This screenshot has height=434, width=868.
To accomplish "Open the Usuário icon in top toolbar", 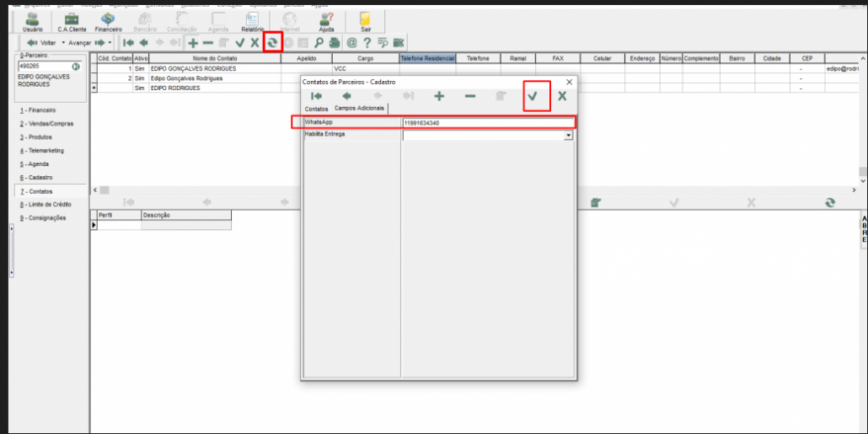I will (33, 22).
